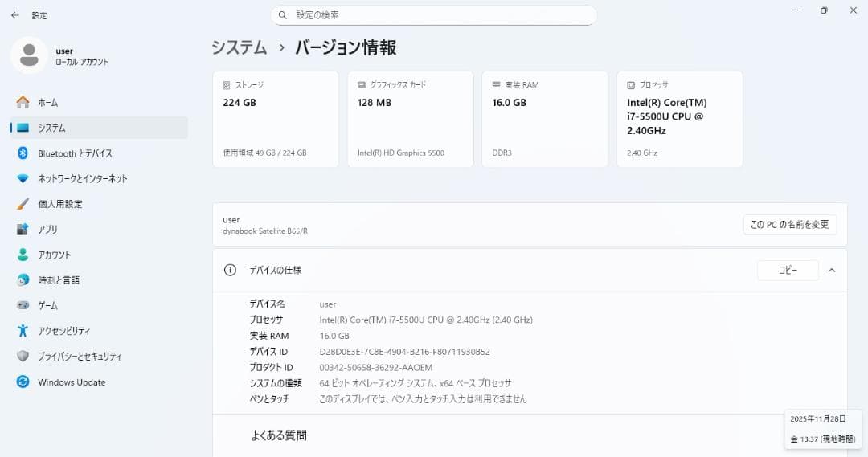Select the システム monitor icon in the sidebar
Viewport: 868px width, 457px height.
coord(23,128)
